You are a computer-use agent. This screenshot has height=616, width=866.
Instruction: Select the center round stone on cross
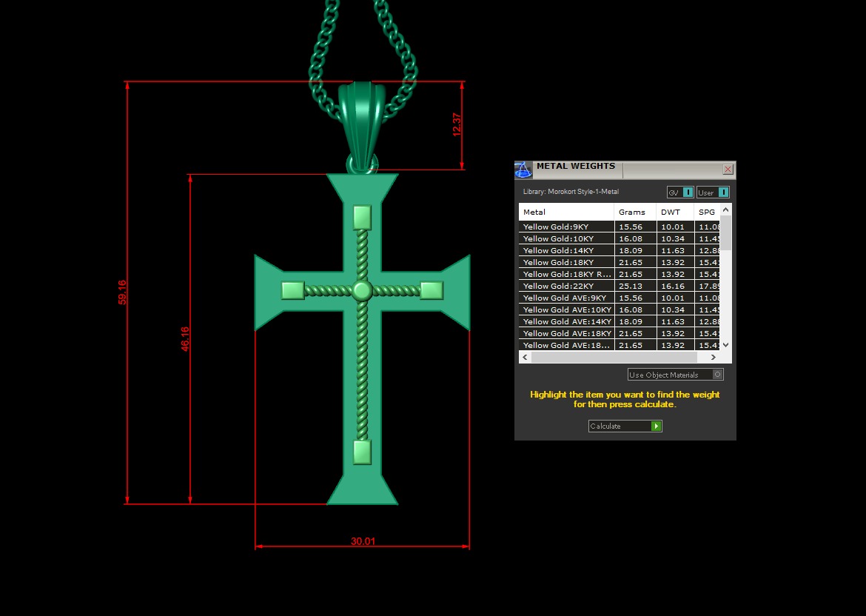[362, 290]
